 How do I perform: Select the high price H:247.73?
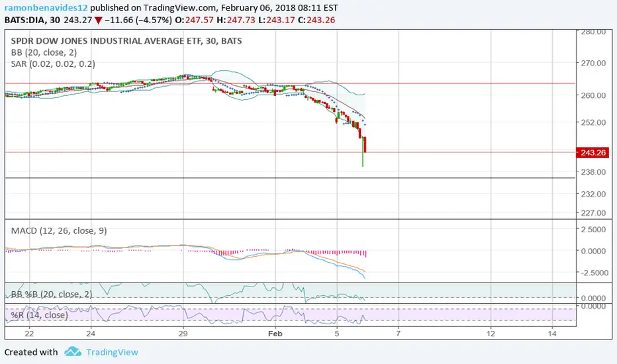[x=236, y=20]
